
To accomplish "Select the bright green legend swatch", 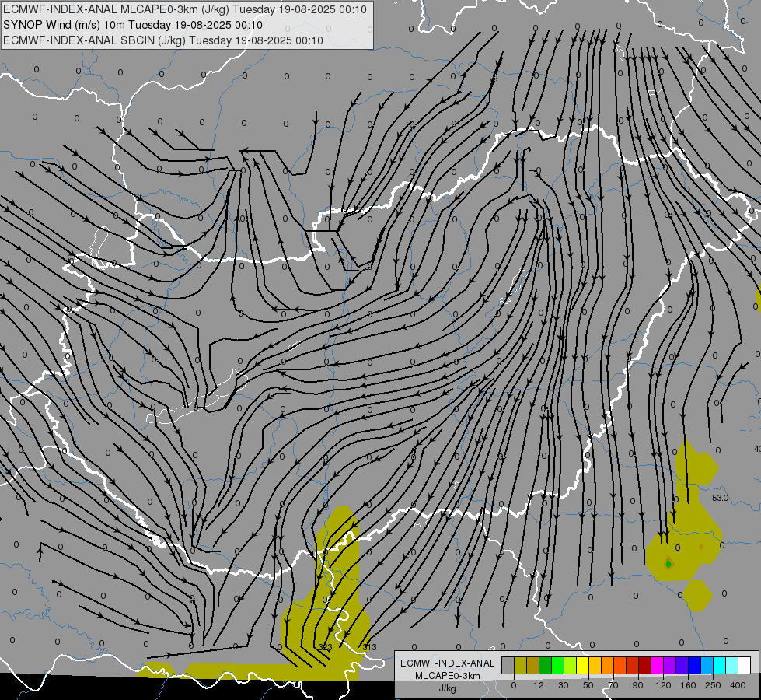I will (558, 665).
